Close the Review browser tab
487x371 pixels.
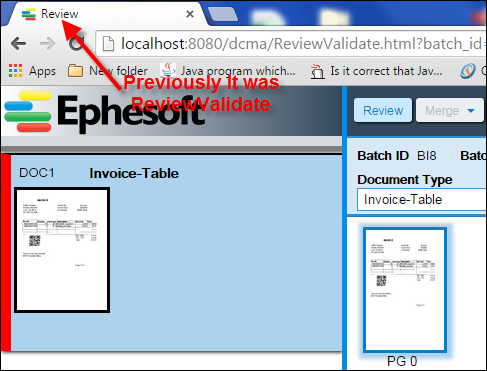coord(190,14)
